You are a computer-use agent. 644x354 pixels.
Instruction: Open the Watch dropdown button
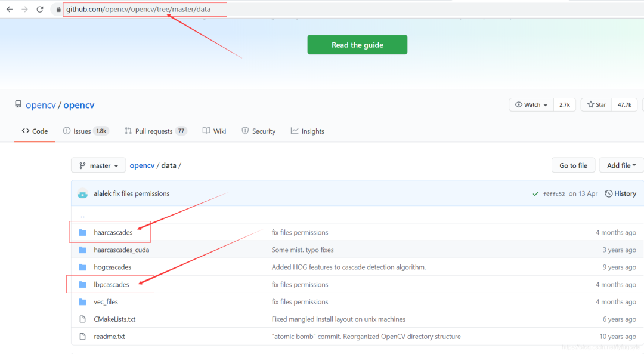pos(531,105)
